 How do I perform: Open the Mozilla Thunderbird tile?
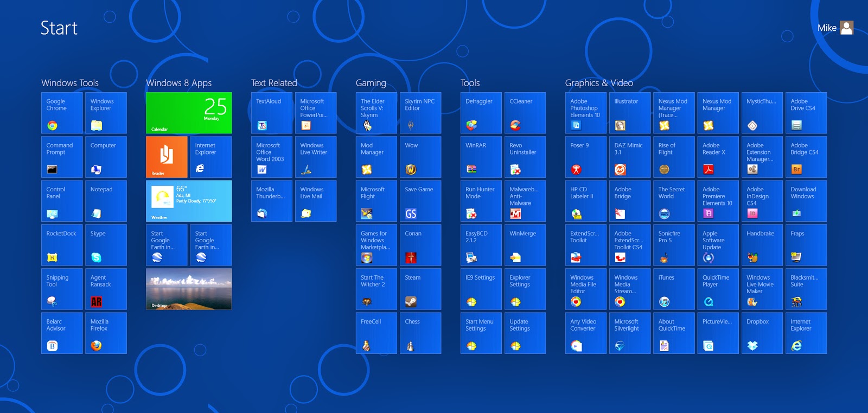[x=272, y=201]
